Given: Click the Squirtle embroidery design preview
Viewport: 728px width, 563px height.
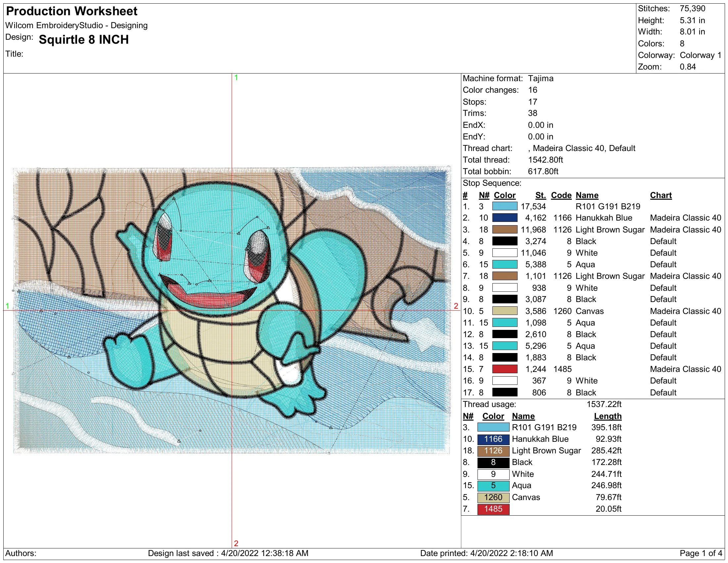Looking at the screenshot, I should (232, 310).
